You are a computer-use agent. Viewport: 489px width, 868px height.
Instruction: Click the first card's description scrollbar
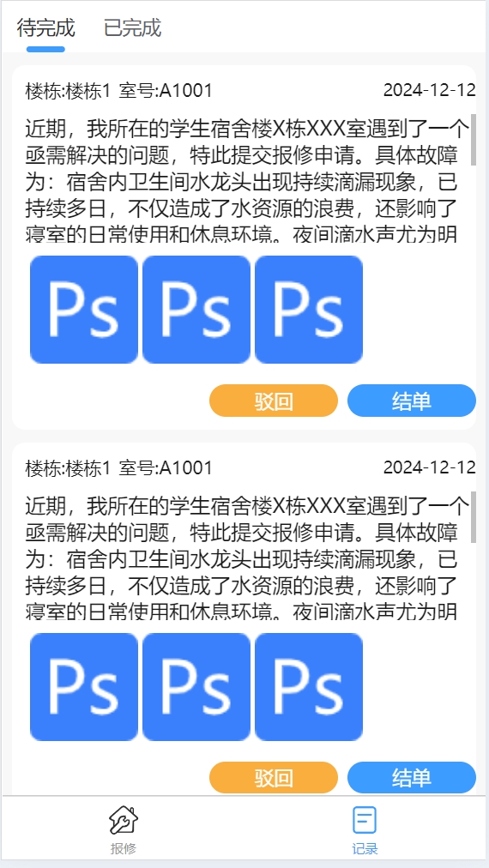(474, 140)
